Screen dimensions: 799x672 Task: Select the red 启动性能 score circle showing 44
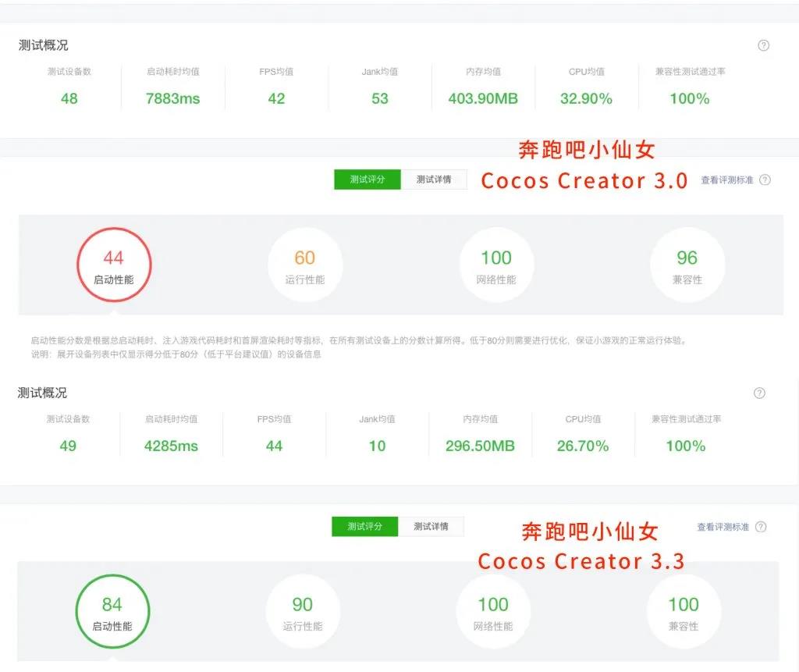(x=114, y=264)
